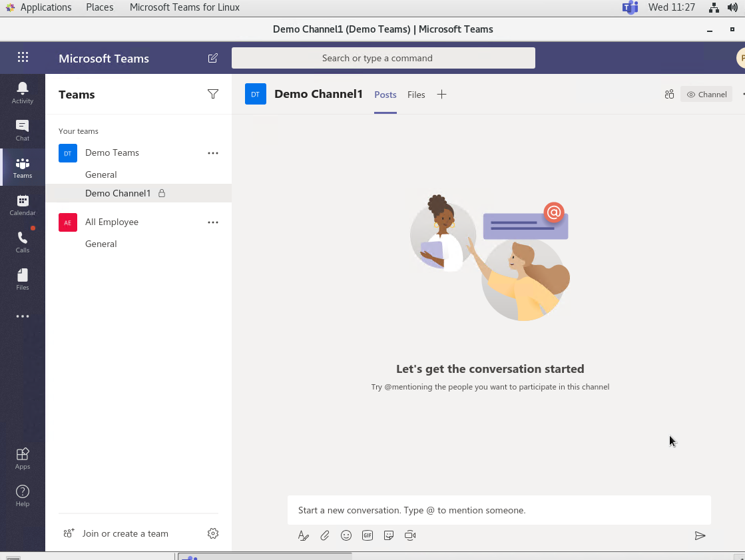Switch to the Posts tab

pyautogui.click(x=385, y=95)
